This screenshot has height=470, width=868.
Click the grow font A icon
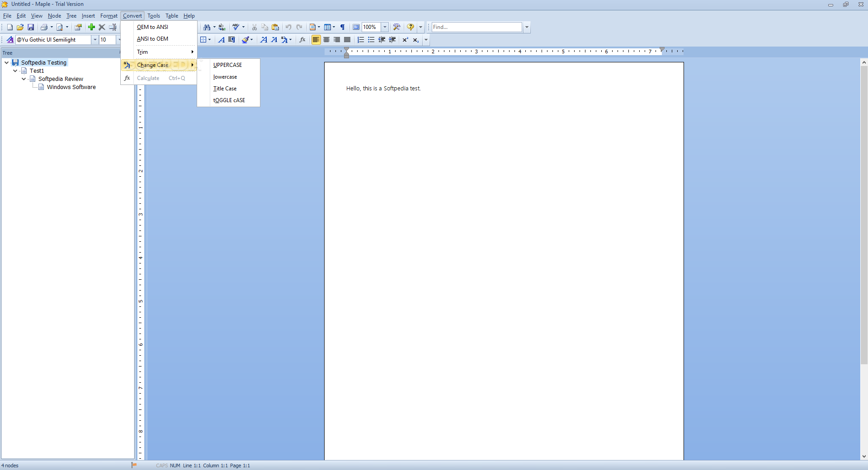coord(264,40)
